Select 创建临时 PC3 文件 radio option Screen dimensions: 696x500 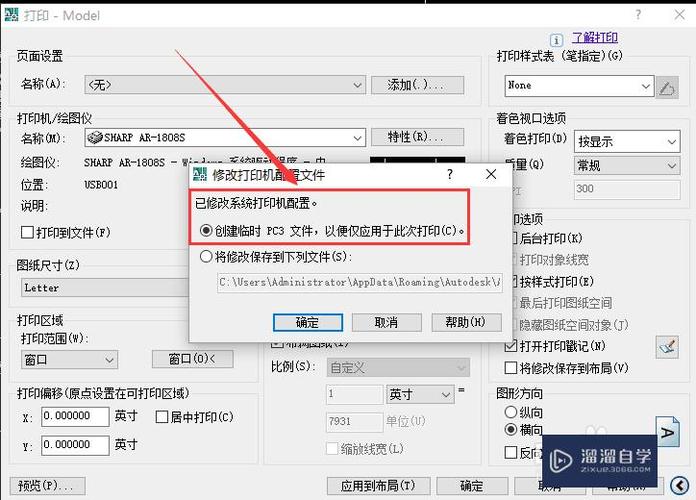[x=206, y=230]
